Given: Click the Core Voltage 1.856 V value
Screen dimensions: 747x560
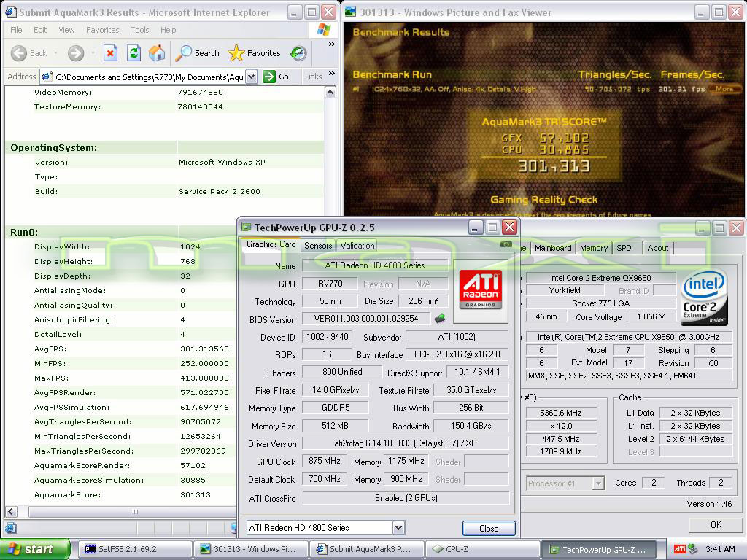Looking at the screenshot, I should pyautogui.click(x=651, y=316).
